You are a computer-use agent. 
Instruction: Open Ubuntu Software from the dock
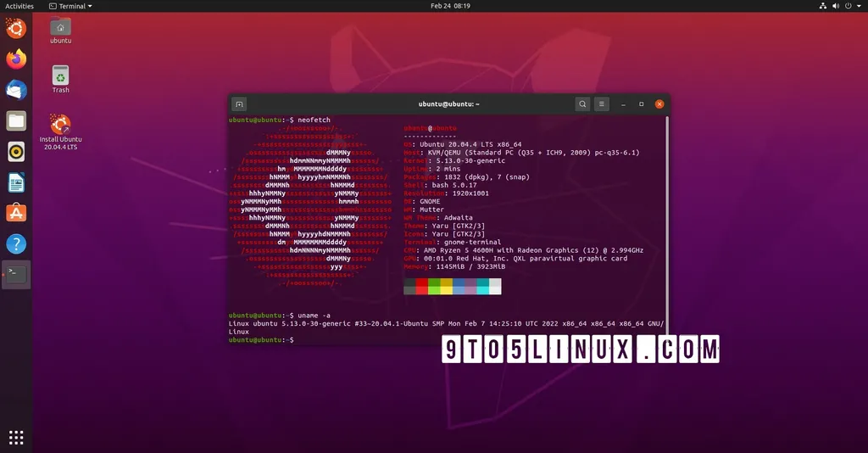[x=16, y=213]
